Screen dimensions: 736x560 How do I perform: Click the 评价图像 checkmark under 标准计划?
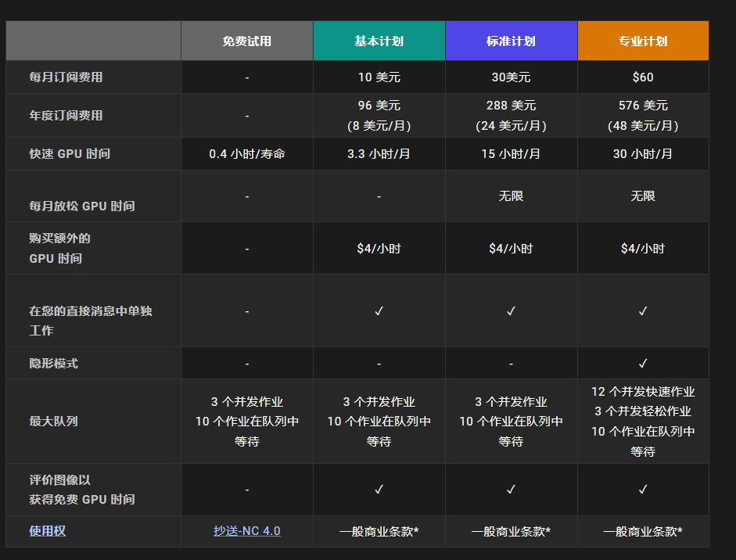pos(511,490)
